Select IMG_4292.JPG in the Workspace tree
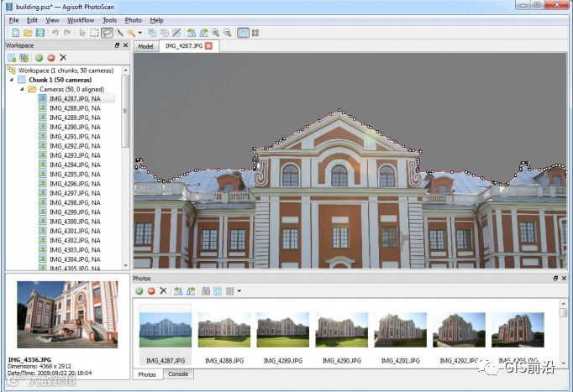Viewport: 573px width, 392px height. [x=75, y=146]
